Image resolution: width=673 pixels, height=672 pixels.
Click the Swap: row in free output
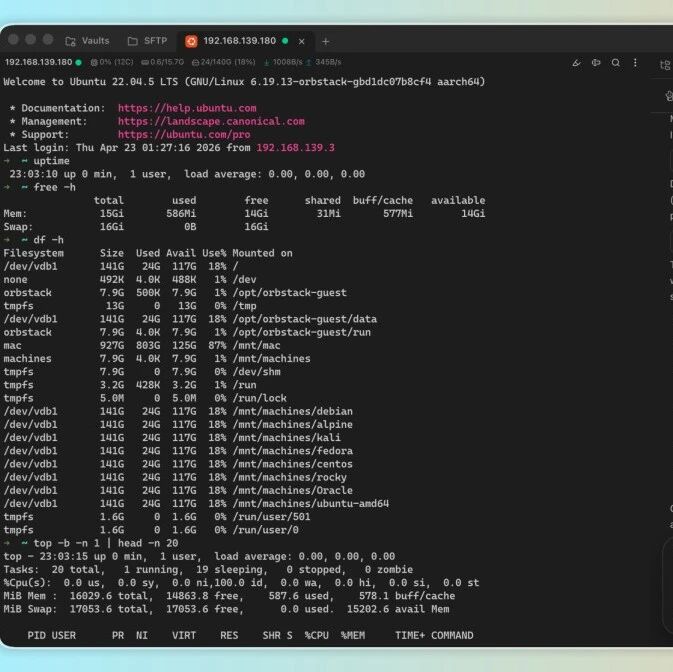coord(136,227)
